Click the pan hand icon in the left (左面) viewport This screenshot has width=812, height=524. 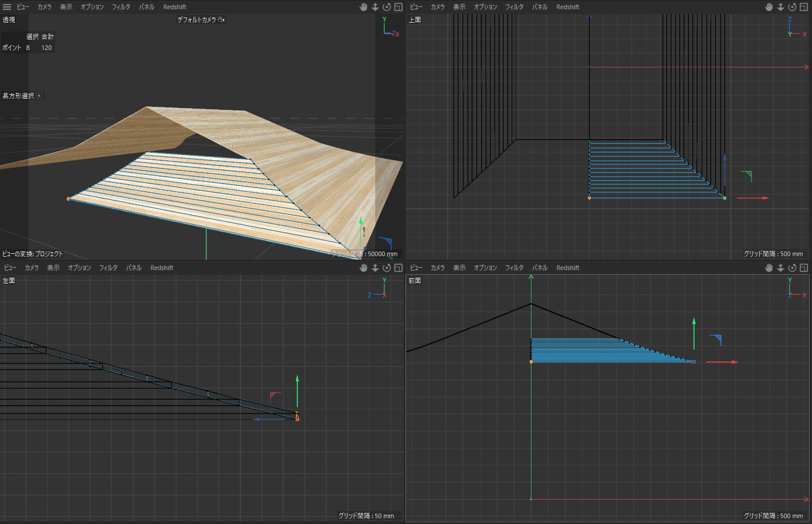[x=364, y=268]
